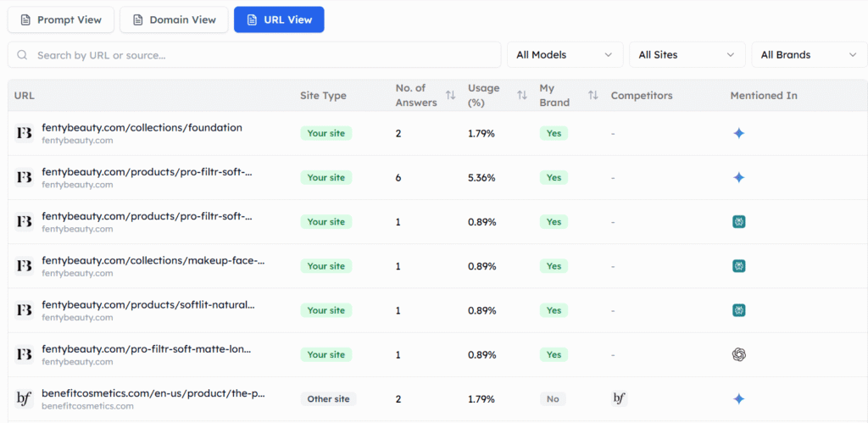Click the search by URL input field
Screen dimensions: 868x423
pos(254,55)
